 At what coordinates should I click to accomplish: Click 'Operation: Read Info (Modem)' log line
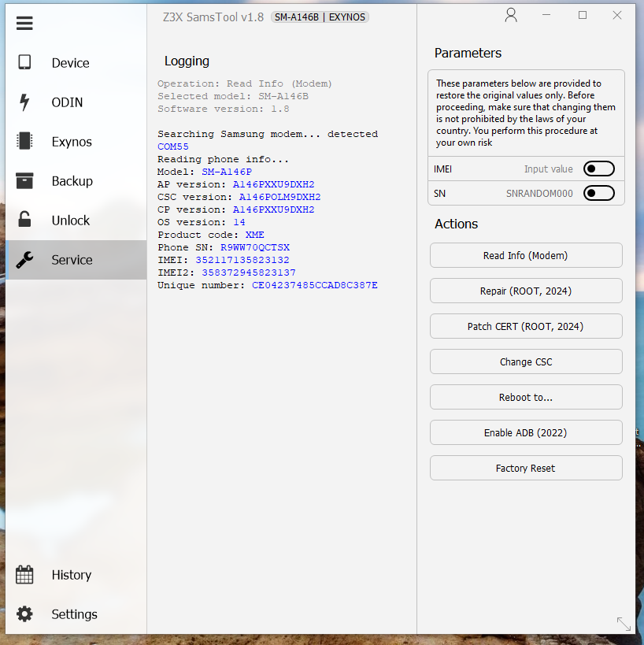coord(245,83)
